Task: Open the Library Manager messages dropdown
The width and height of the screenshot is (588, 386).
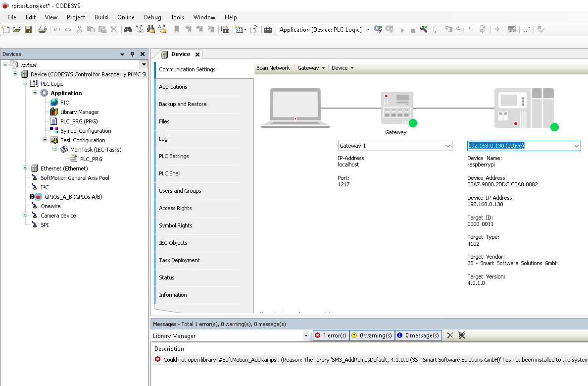Action: point(306,335)
